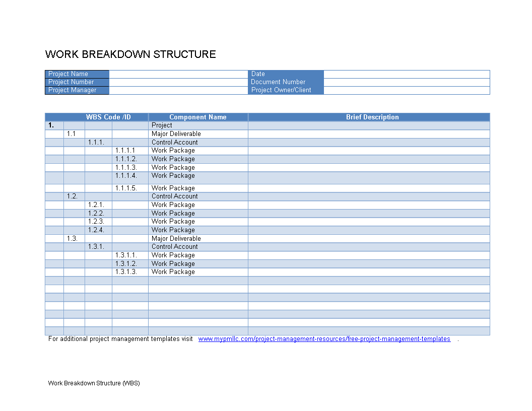Click the WBS Code /ID column header

click(97, 117)
